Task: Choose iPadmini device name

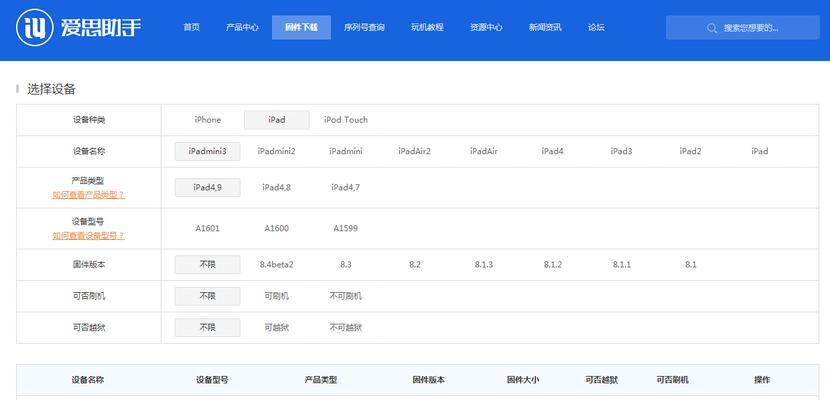Action: [346, 151]
